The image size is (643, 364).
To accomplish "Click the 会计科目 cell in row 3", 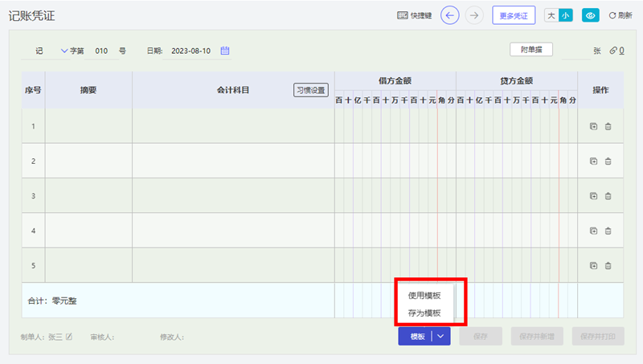I will click(233, 195).
